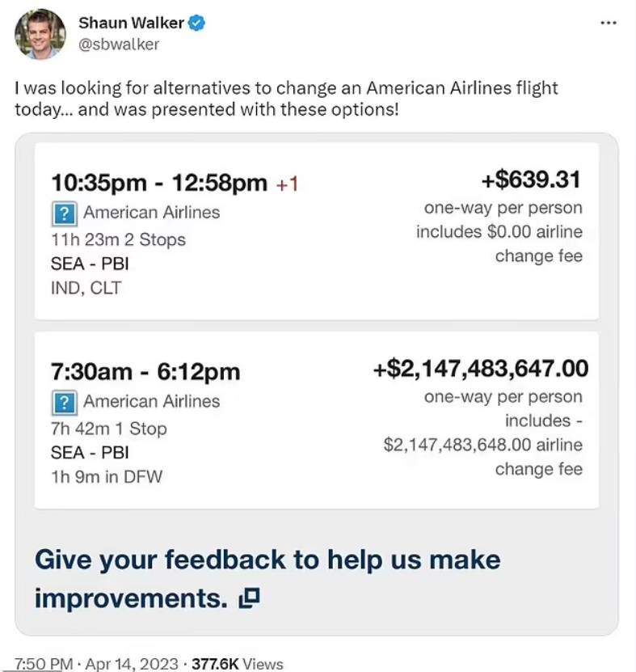Click the first American Airlines missing logo icon
Viewport: 636px width, 672px height.
[65, 213]
